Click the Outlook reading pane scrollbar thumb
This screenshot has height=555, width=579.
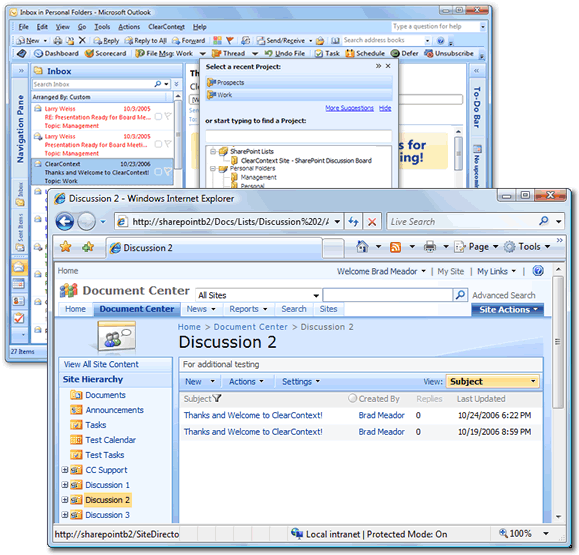pyautogui.click(x=458, y=154)
